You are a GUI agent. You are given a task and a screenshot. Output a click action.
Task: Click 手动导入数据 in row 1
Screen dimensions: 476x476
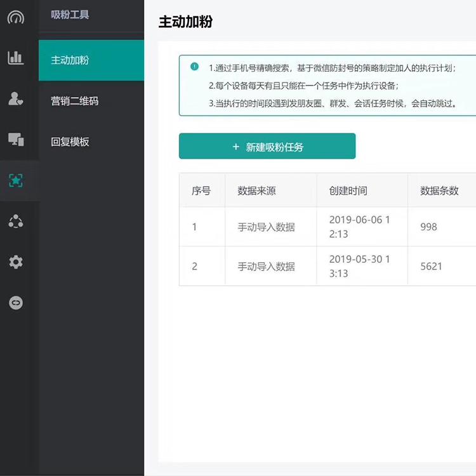point(266,227)
